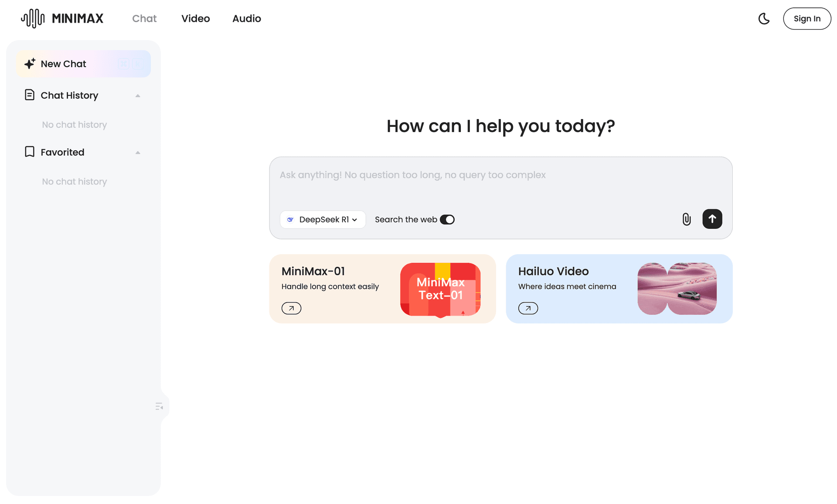Open the MiniMax-01 external link
Screen dimensions: 837x504
291,308
